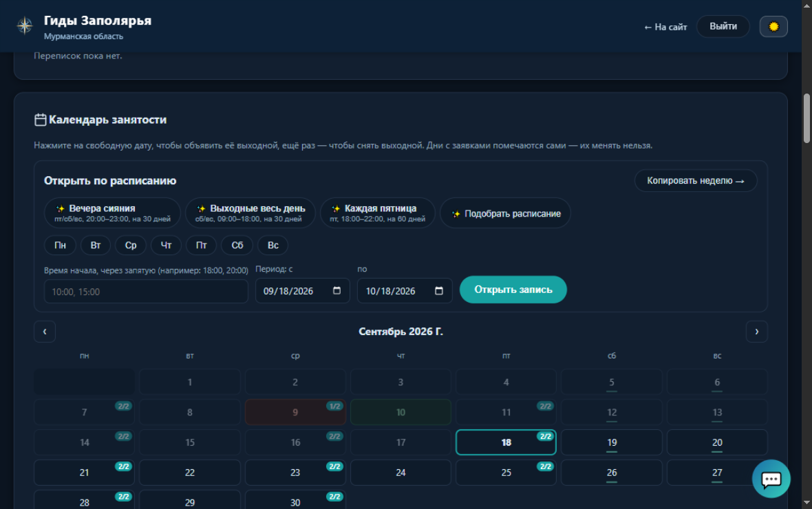This screenshot has height=509, width=812.
Task: Click September 10 day cell
Action: 400,412
